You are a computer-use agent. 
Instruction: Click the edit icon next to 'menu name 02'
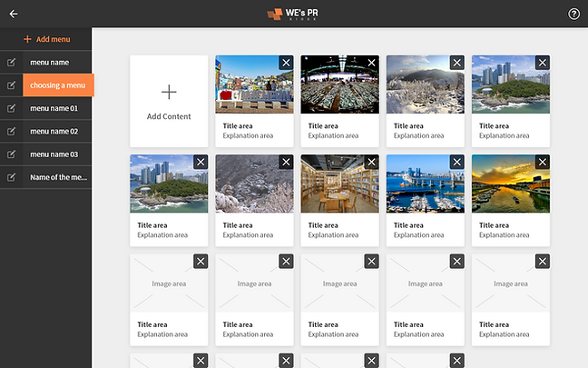tap(11, 131)
